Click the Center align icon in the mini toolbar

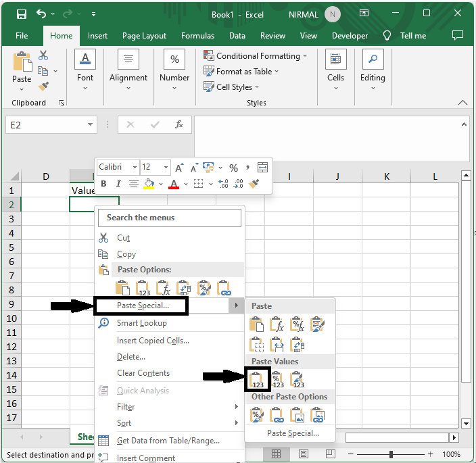(134, 184)
